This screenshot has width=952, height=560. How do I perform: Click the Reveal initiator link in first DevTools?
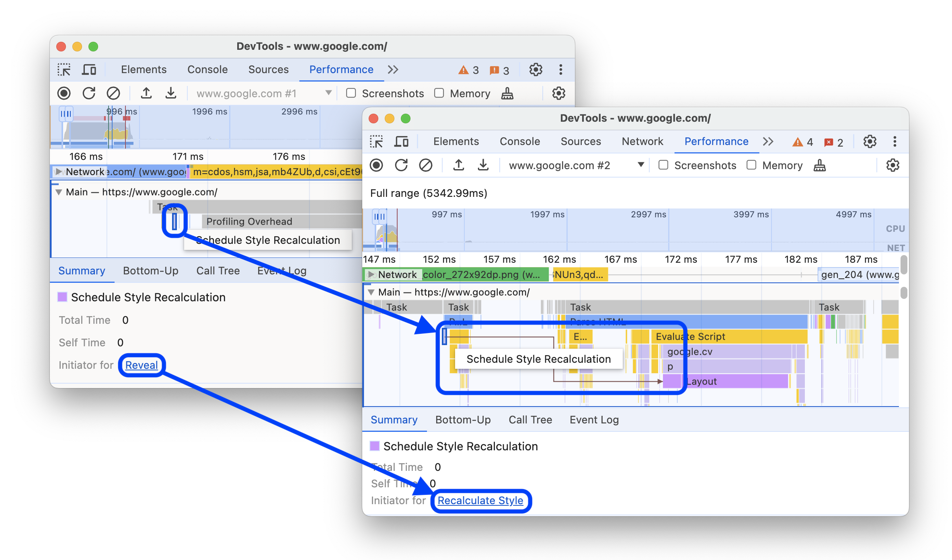click(x=142, y=365)
